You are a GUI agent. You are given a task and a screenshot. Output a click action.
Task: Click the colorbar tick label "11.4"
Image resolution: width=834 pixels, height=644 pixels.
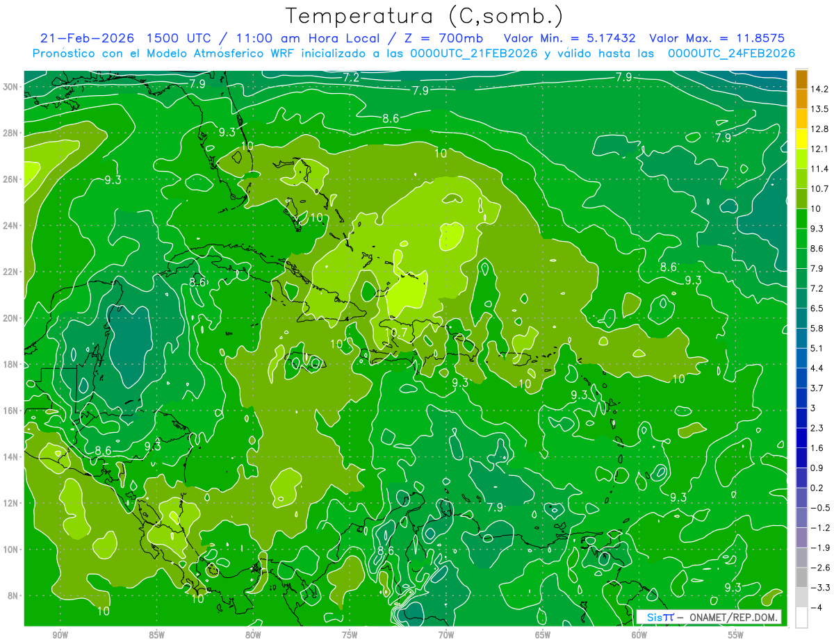819,169
